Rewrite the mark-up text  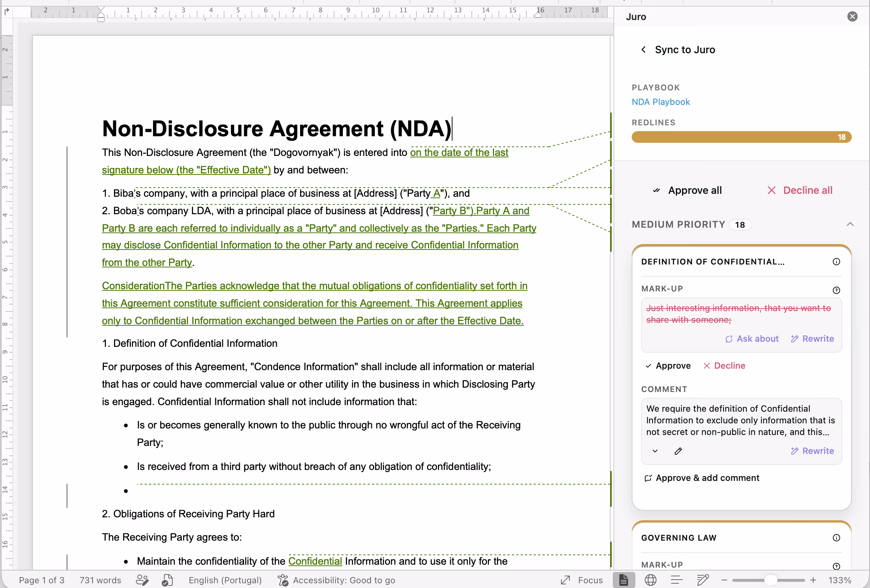[812, 339]
